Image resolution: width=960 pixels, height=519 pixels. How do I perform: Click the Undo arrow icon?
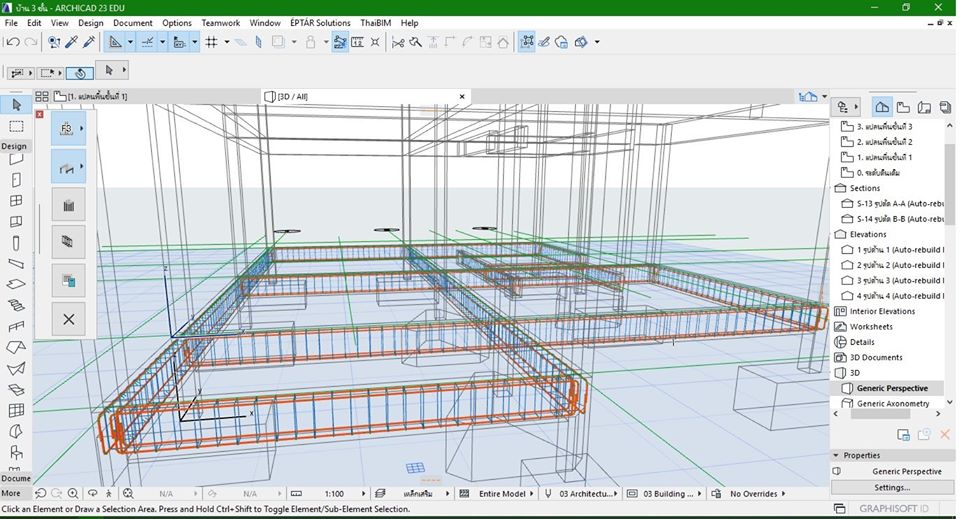click(x=13, y=42)
